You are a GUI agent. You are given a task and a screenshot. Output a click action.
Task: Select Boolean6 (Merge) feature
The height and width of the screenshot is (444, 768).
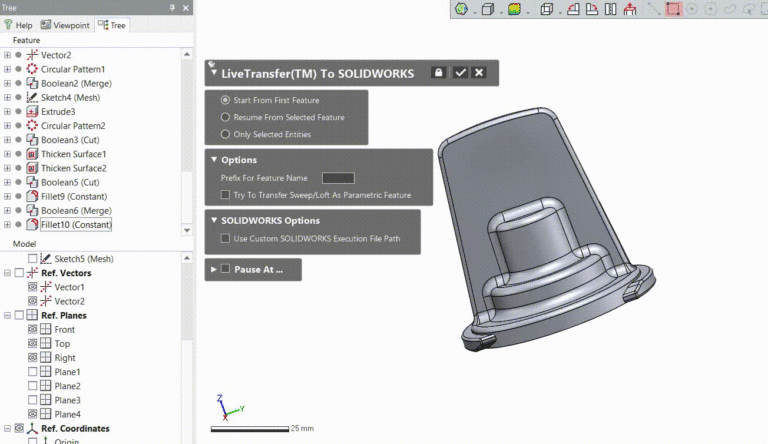click(76, 211)
